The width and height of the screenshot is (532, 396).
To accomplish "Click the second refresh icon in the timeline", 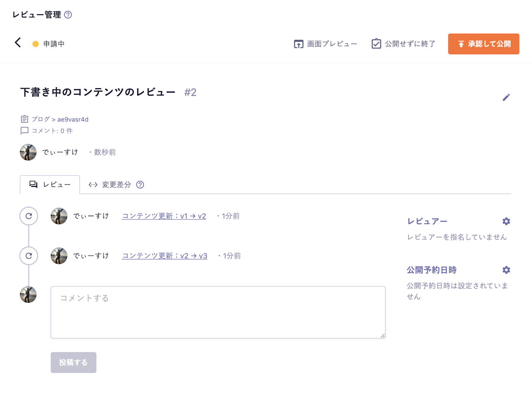I will (x=28, y=256).
